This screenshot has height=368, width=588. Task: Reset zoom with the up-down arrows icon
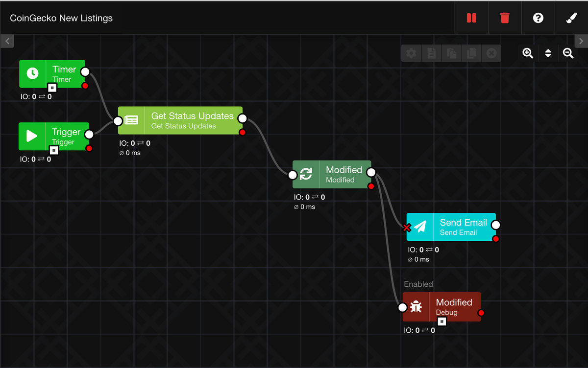tap(548, 53)
